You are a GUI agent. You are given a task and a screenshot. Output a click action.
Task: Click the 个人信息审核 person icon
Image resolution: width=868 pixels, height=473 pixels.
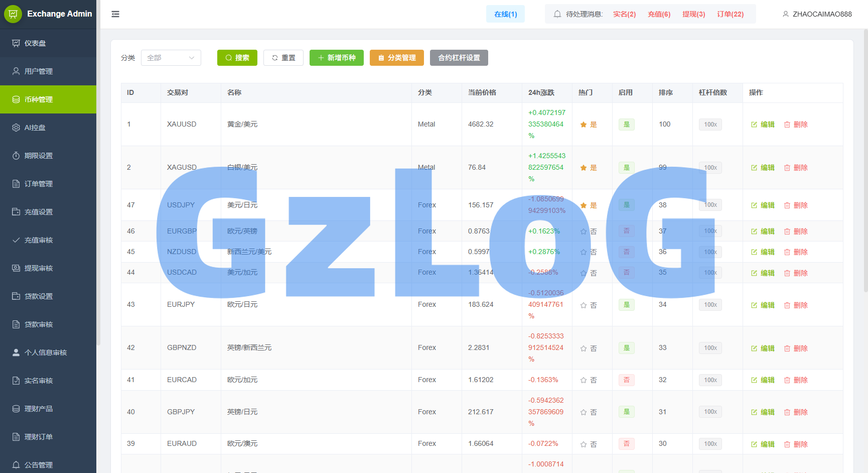pos(16,352)
